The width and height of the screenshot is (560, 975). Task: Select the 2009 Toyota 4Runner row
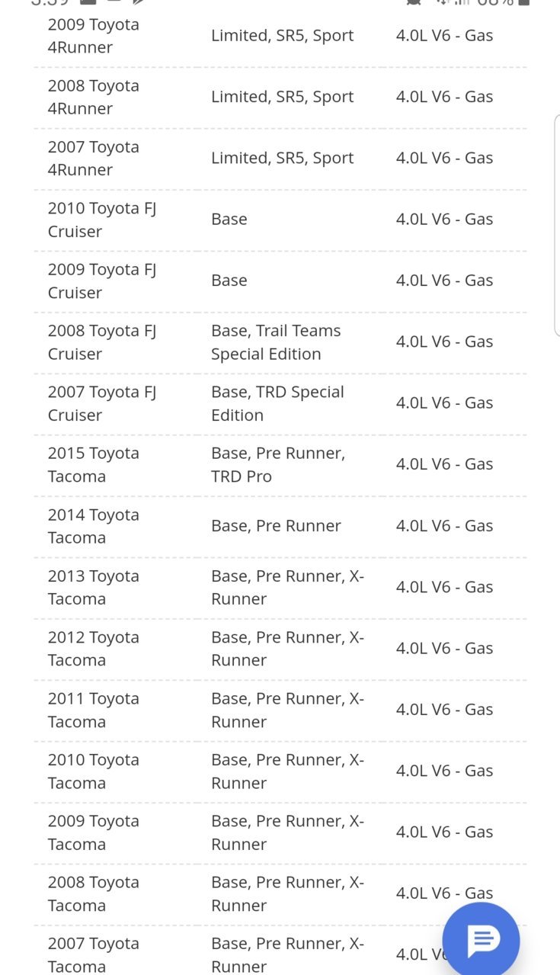click(280, 36)
